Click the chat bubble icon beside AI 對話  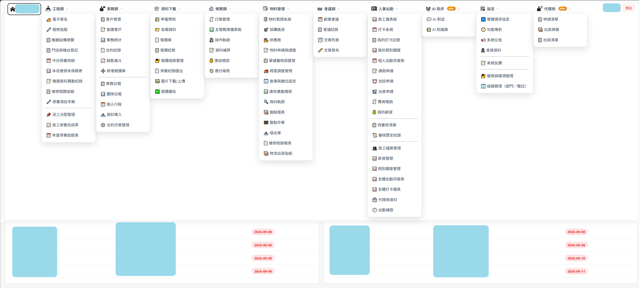(x=429, y=19)
